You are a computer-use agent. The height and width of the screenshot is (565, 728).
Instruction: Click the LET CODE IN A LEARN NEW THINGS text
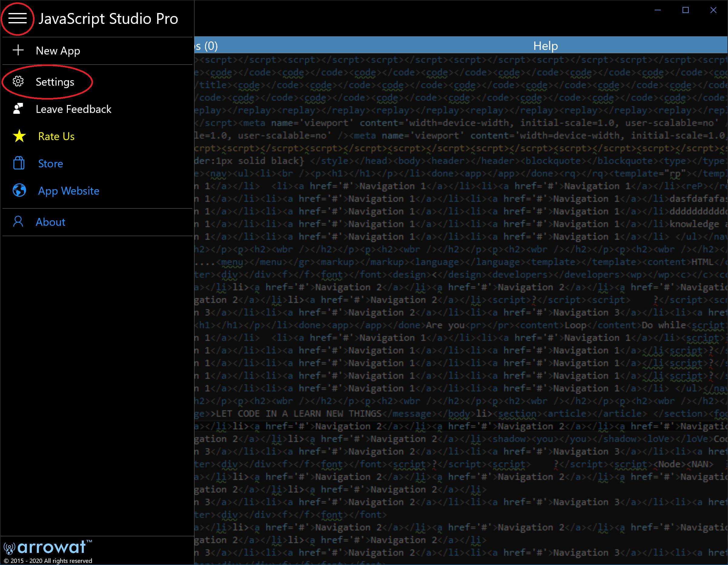coord(299,414)
